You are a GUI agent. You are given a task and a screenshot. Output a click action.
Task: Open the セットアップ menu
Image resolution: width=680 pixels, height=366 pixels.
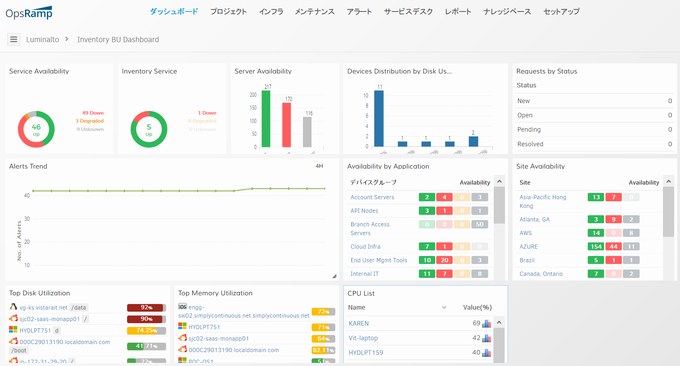(x=562, y=12)
